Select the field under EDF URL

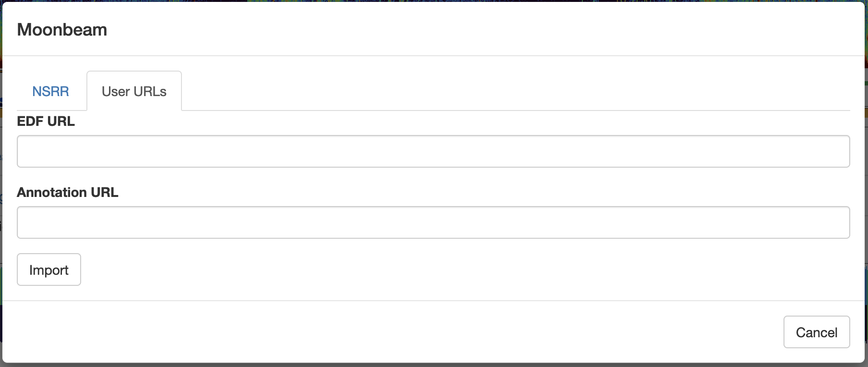[x=433, y=151]
